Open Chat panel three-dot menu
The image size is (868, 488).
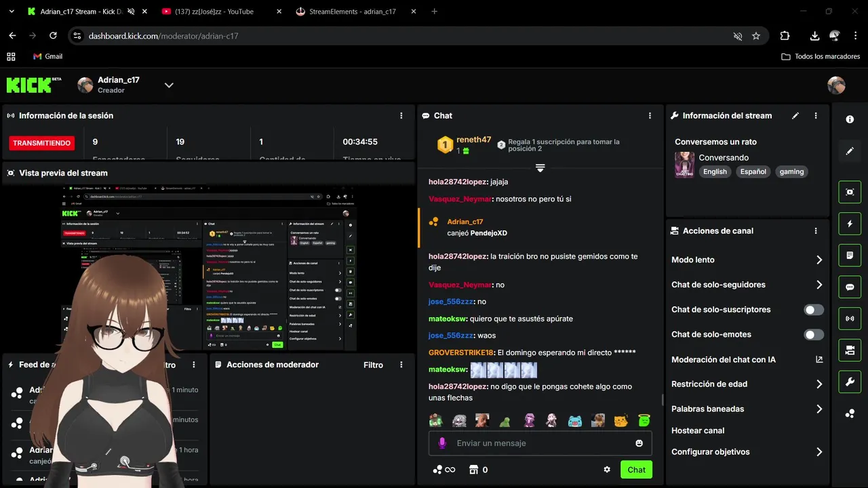[650, 116]
